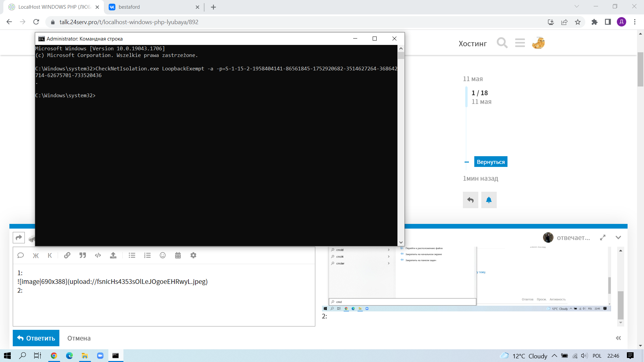Click the blockquote icon in the toolbar
This screenshot has width=644, height=362.
(83, 255)
